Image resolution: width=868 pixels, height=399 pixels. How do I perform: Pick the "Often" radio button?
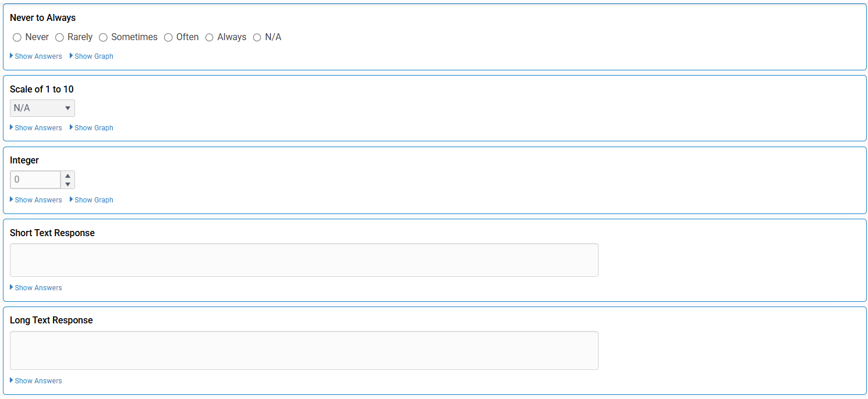click(168, 37)
